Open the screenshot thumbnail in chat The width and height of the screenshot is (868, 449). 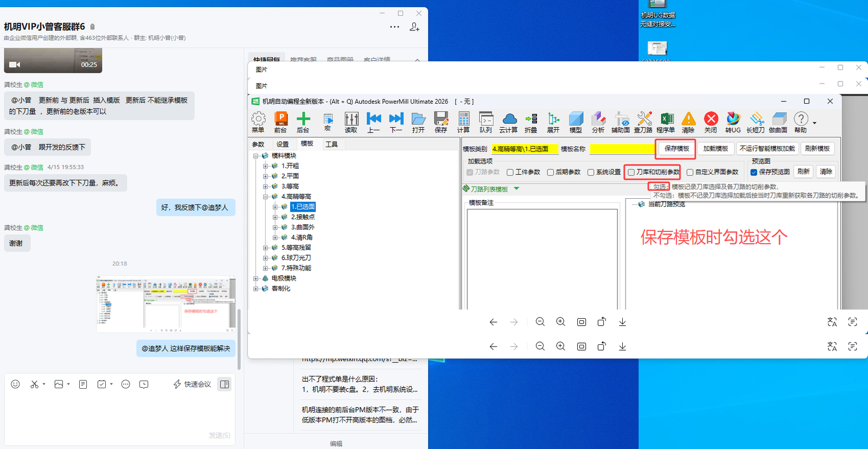tap(166, 303)
